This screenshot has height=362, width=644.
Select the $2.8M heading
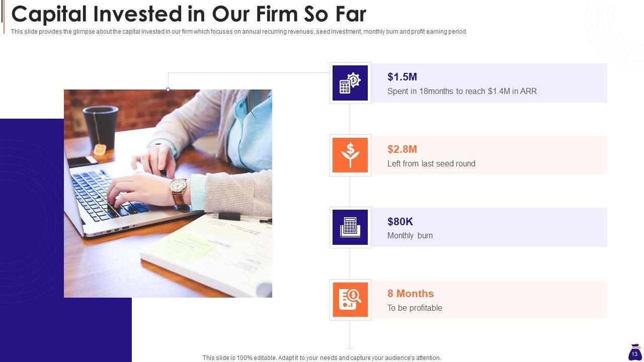coord(402,149)
